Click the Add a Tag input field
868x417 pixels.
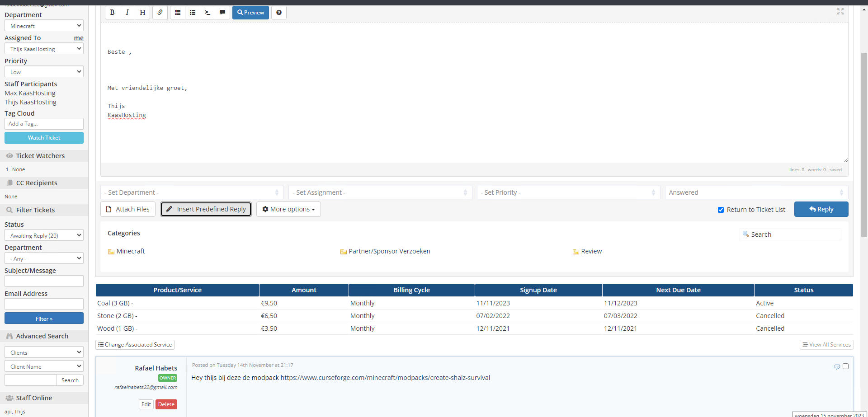[x=44, y=124]
